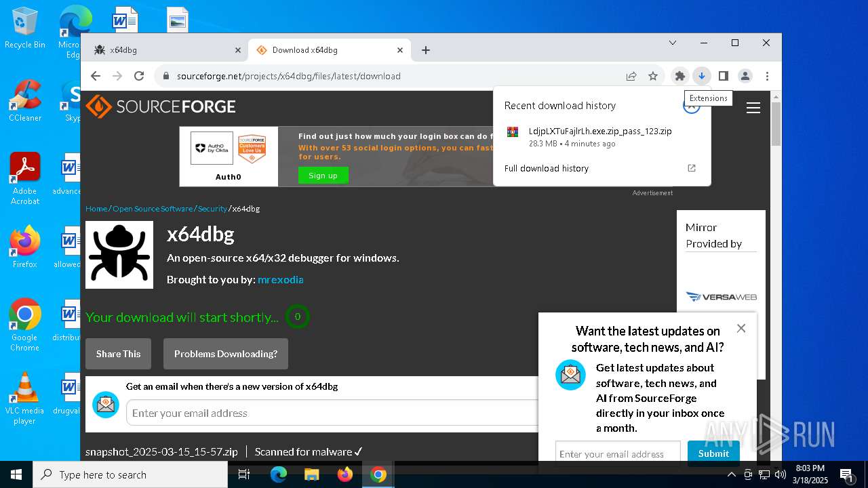The image size is (868, 488).
Task: Click the SourceForge logo
Action: [x=161, y=106]
